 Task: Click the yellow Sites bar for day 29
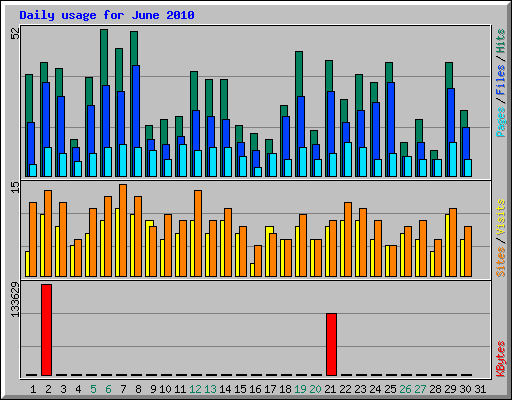click(447, 245)
